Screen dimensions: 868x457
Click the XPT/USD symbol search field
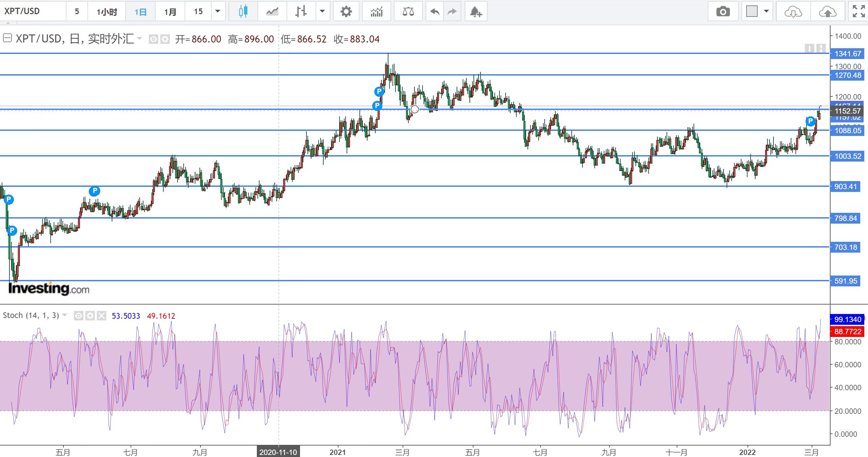click(x=33, y=11)
